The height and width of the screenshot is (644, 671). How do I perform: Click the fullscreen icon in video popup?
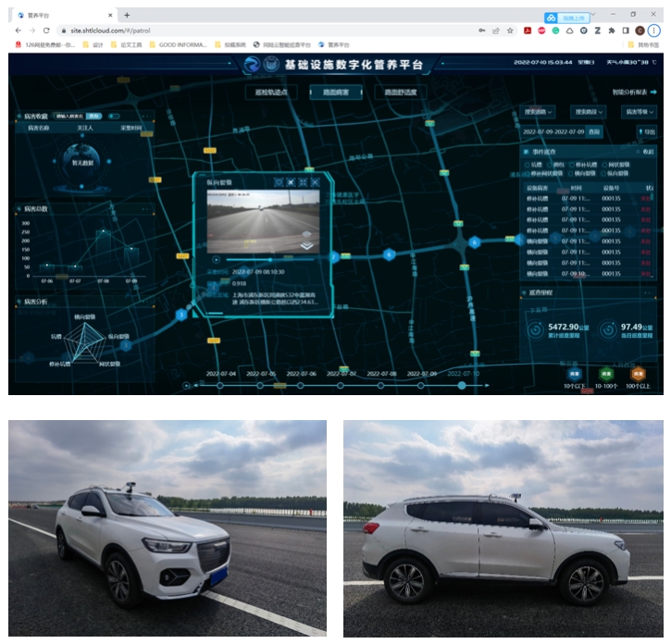pyautogui.click(x=303, y=182)
